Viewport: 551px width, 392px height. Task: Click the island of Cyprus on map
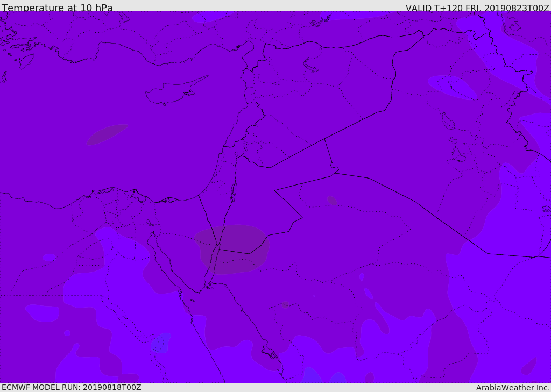coord(176,91)
